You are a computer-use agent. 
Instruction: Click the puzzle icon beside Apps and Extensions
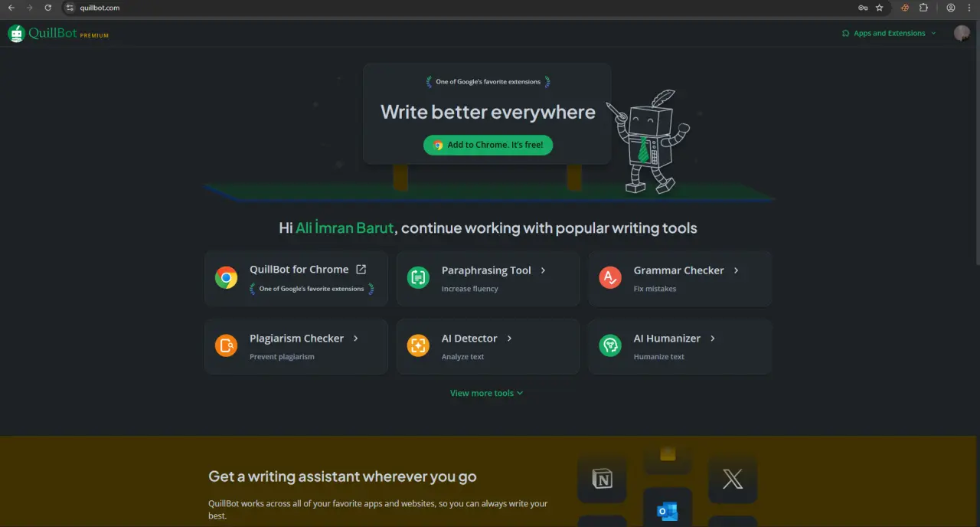coord(845,34)
